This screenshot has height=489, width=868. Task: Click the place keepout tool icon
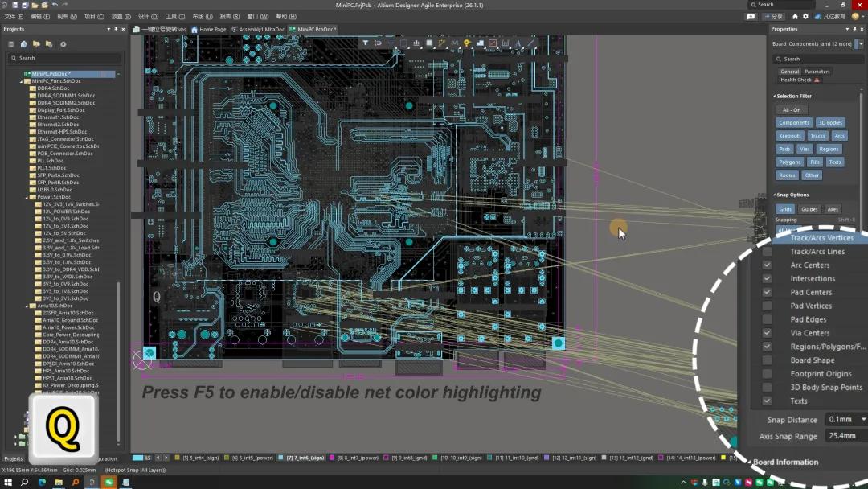pyautogui.click(x=493, y=43)
